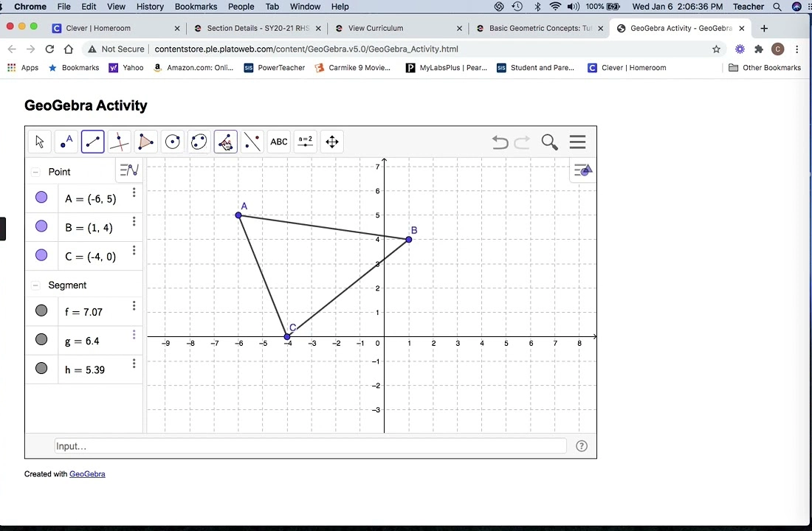Go to Chrome home page
812x531 pixels.
click(x=69, y=49)
